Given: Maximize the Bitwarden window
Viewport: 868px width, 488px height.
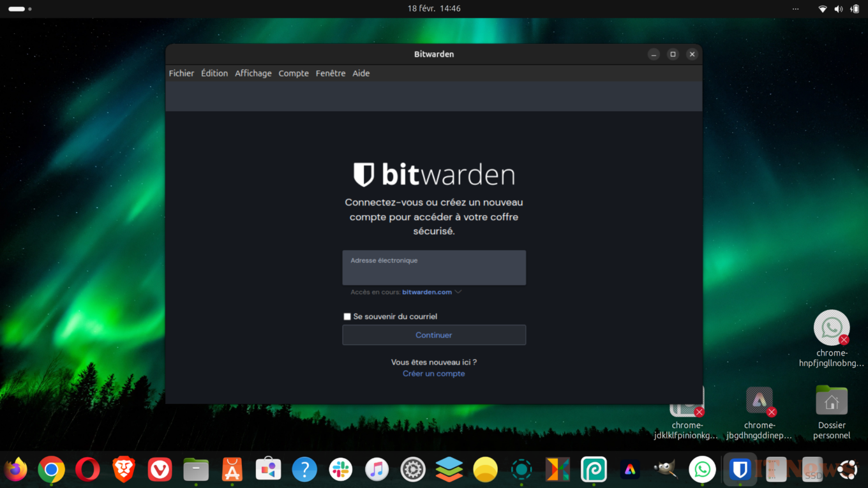Looking at the screenshot, I should tap(673, 54).
